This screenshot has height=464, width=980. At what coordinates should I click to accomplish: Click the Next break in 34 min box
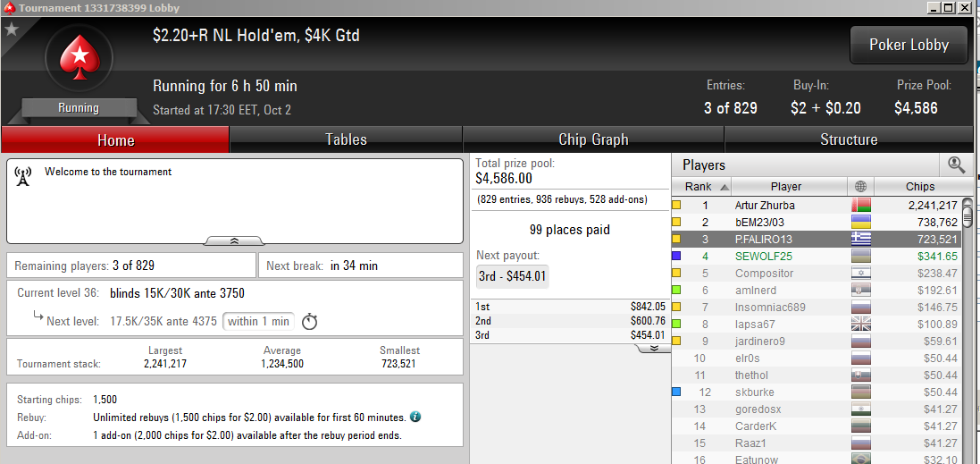[360, 266]
